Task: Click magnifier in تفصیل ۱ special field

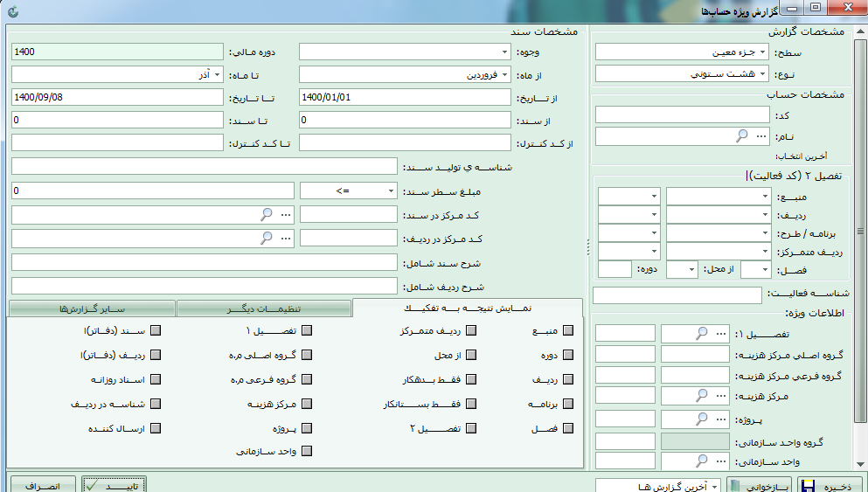Action: tap(701, 334)
